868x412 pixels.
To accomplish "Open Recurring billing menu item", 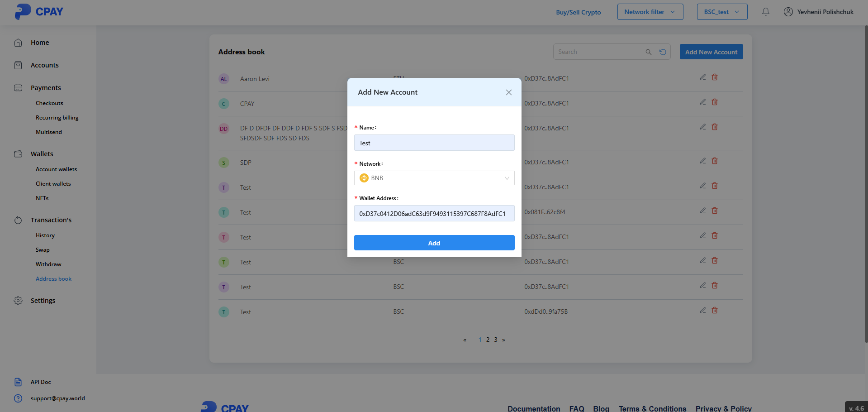I will 57,118.
